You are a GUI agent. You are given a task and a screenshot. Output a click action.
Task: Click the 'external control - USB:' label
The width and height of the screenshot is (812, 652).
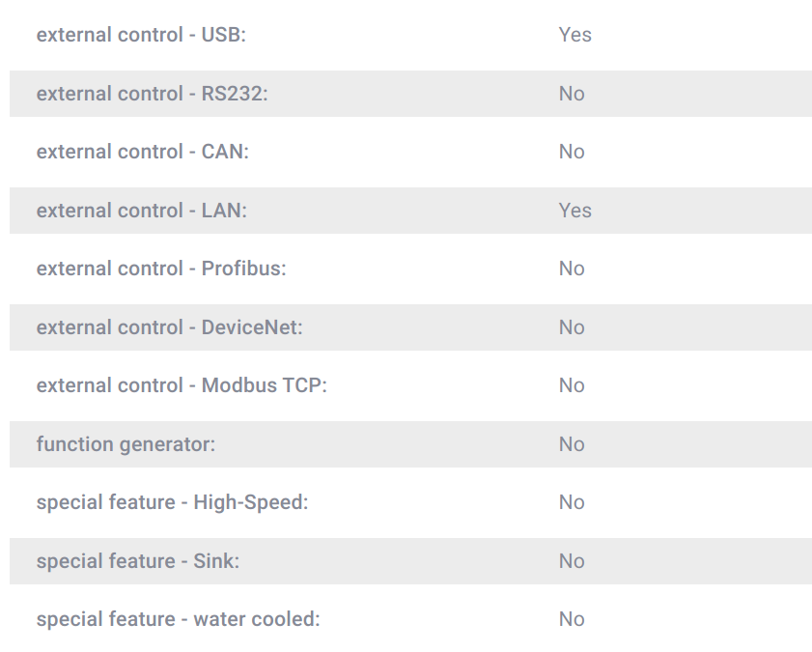point(141,35)
